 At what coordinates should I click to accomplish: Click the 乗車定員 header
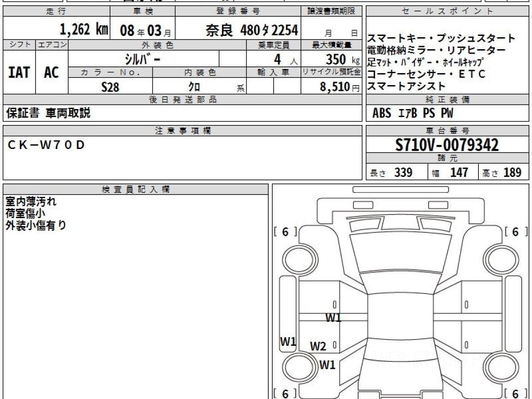click(274, 44)
